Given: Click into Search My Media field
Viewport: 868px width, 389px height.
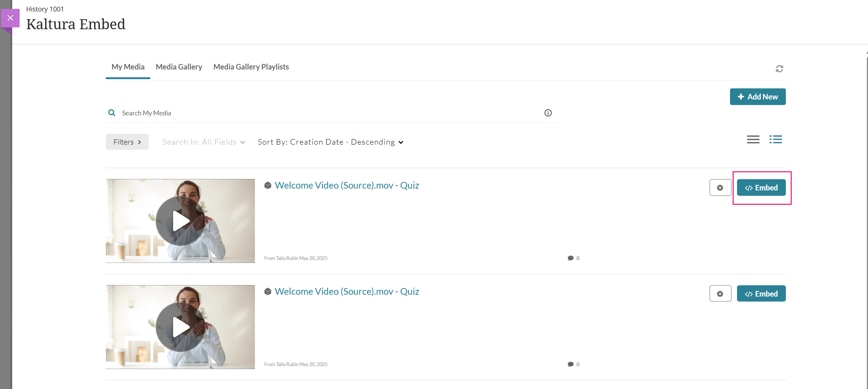Looking at the screenshot, I should tap(329, 113).
